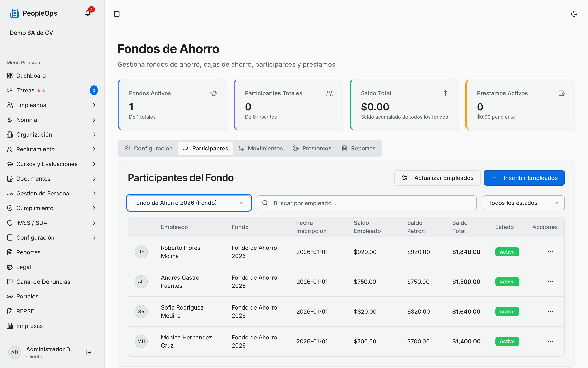Click the $1,500.00 total balance
The width and height of the screenshot is (588, 368).
(x=466, y=282)
